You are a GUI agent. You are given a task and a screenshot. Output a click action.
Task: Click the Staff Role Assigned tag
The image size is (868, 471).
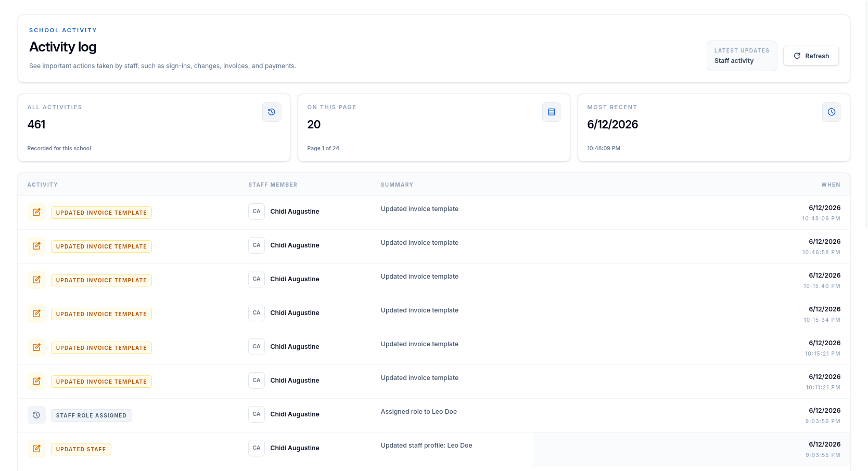(x=92, y=415)
